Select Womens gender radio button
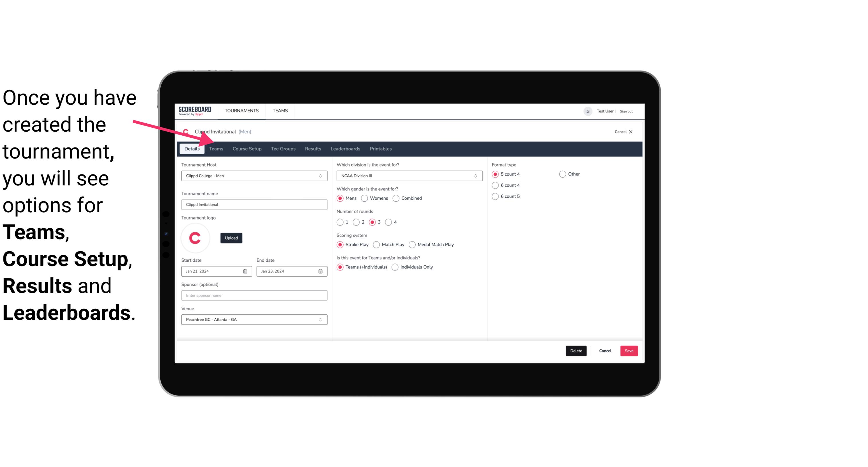The height and width of the screenshot is (467, 868). (x=365, y=198)
